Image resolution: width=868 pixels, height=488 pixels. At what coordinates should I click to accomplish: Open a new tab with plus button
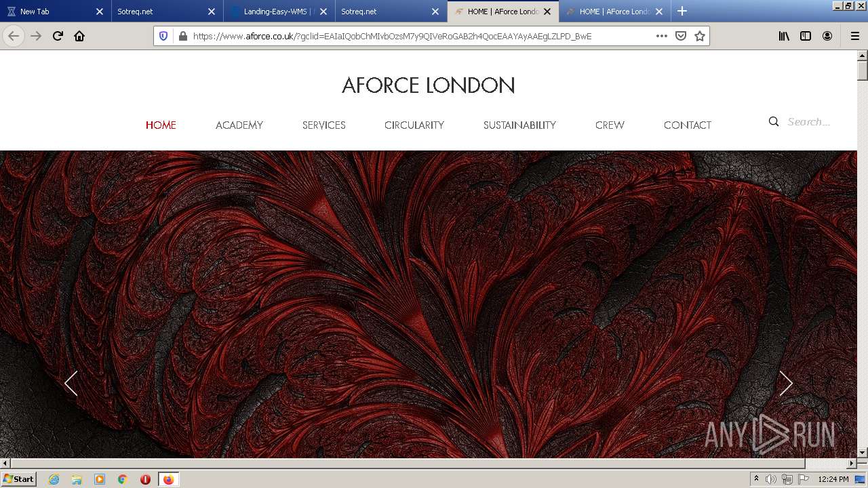(x=682, y=11)
